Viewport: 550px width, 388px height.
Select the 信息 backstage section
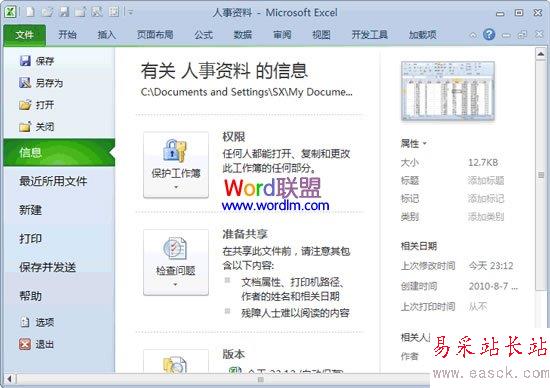point(59,152)
